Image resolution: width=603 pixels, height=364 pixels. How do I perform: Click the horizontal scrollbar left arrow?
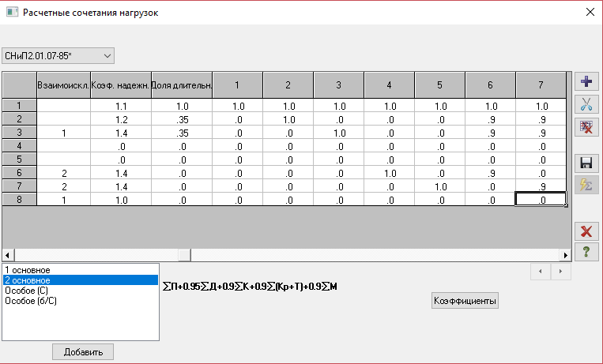pos(8,255)
